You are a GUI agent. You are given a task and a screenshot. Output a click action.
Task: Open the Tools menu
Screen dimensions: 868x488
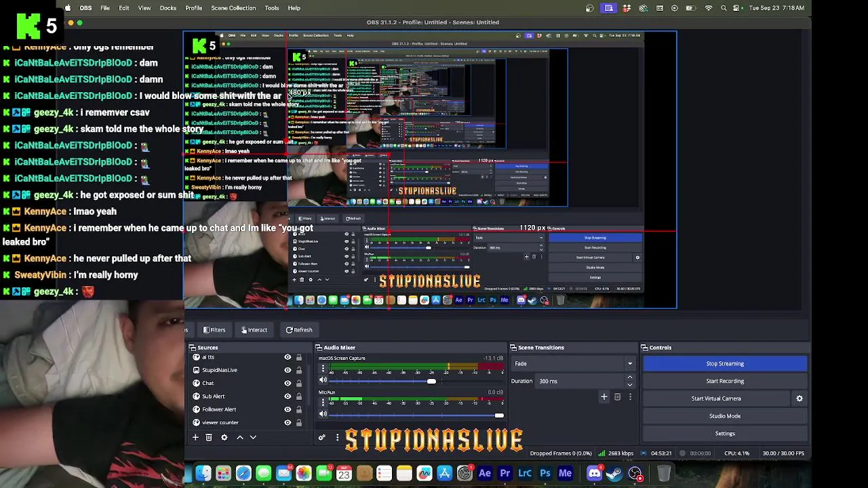(x=272, y=8)
